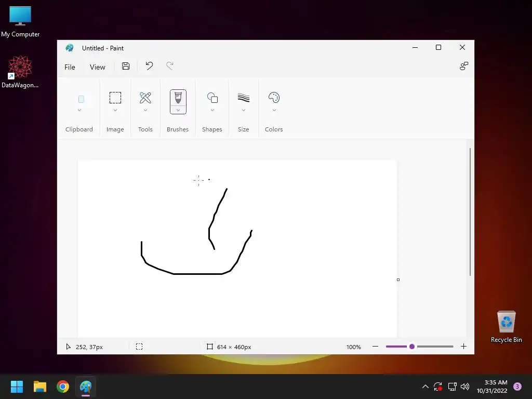Viewport: 532px width, 399px height.
Task: Zoom out with the minus button
Action: [x=375, y=347]
